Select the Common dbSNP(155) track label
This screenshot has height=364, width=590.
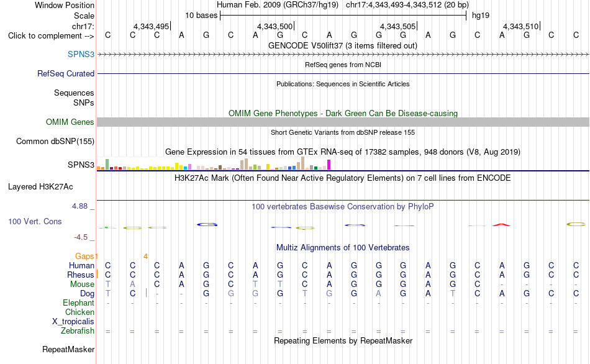[x=55, y=141]
